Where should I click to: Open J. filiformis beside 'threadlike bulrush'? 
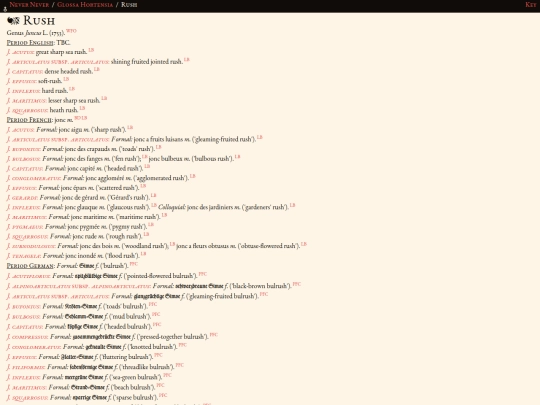26,367
